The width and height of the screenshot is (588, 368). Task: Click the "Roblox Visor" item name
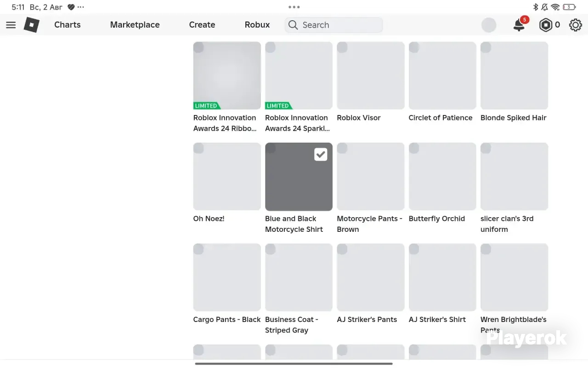click(x=359, y=118)
